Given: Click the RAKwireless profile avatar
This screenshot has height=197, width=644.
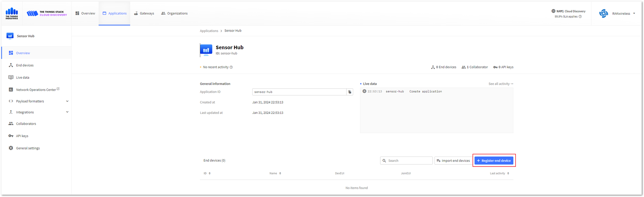Looking at the screenshot, I should (604, 13).
